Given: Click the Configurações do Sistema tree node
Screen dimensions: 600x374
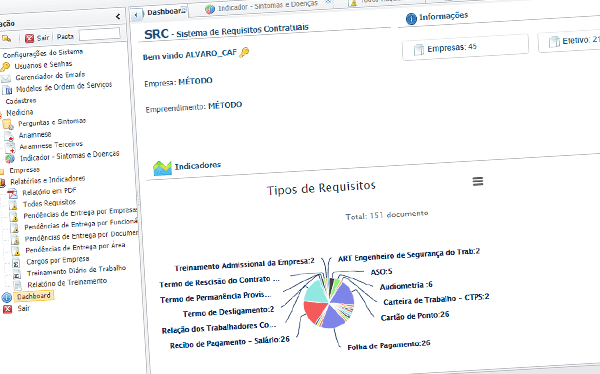Looking at the screenshot, I should coord(43,53).
